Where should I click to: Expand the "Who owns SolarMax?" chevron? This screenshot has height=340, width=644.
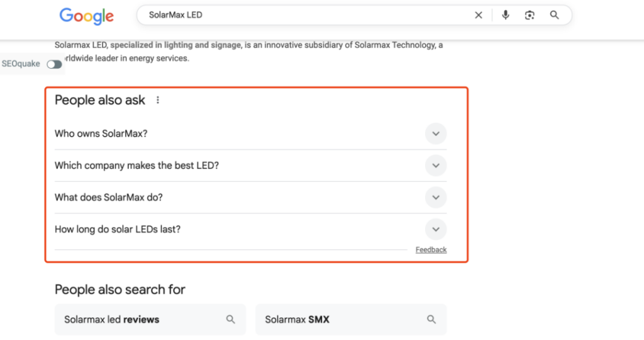tap(435, 133)
